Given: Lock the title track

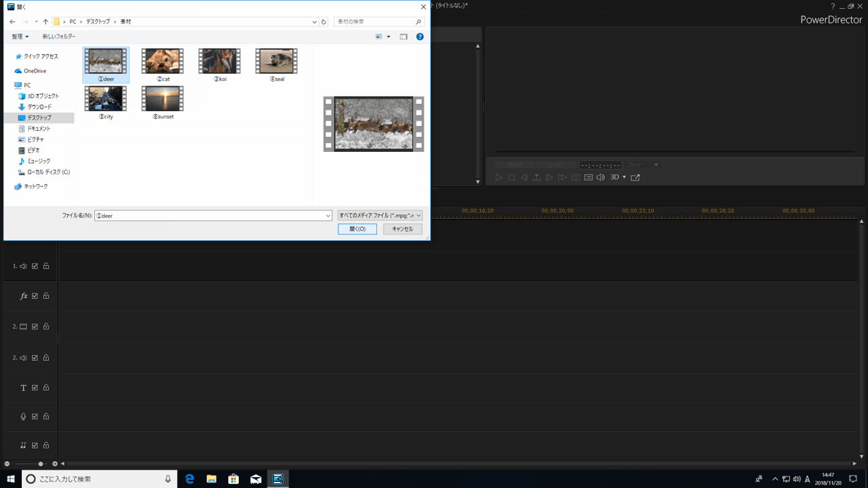Looking at the screenshot, I should (46, 388).
